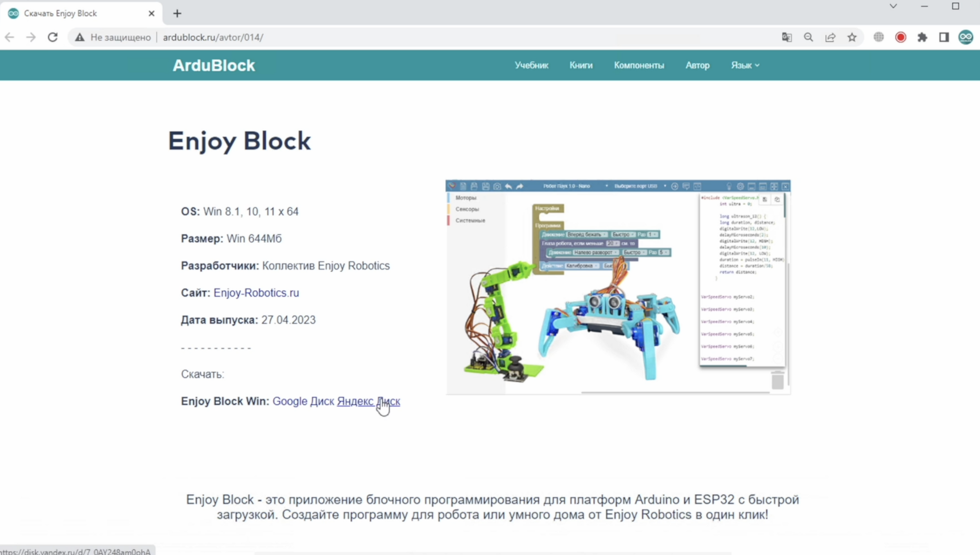Reload the current page
This screenshot has height=555, width=980.
pyautogui.click(x=53, y=37)
